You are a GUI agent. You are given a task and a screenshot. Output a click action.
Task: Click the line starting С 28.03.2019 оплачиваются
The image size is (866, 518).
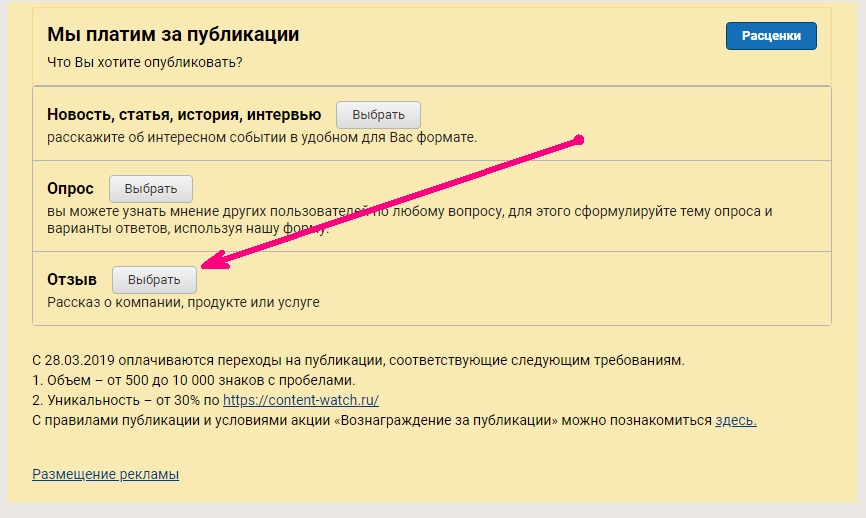point(358,360)
